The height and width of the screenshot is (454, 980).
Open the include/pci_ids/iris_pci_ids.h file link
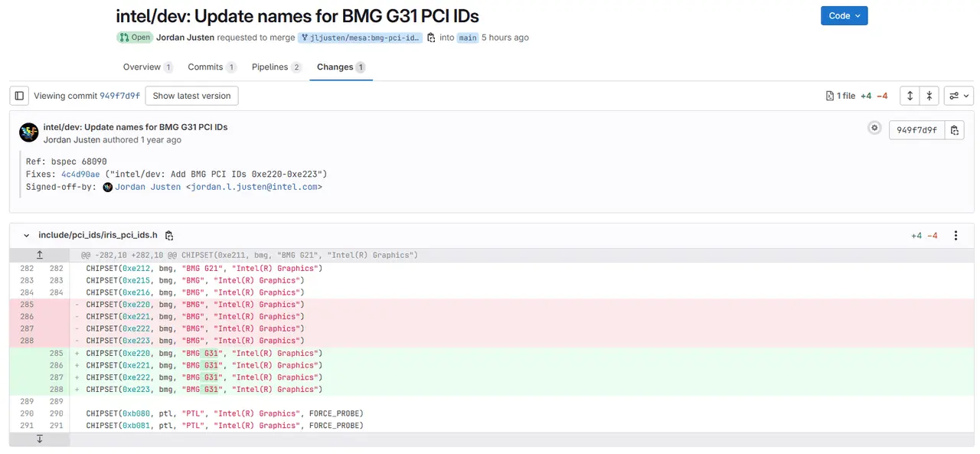pos(98,236)
